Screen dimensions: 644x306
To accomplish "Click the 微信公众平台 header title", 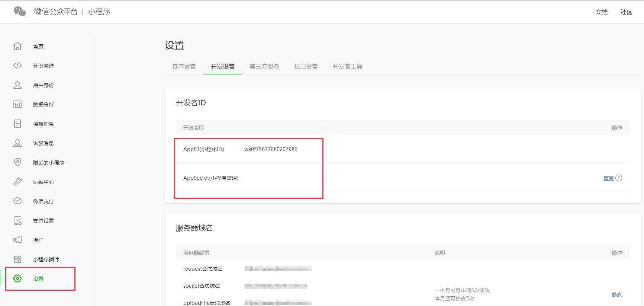I will (x=56, y=12).
